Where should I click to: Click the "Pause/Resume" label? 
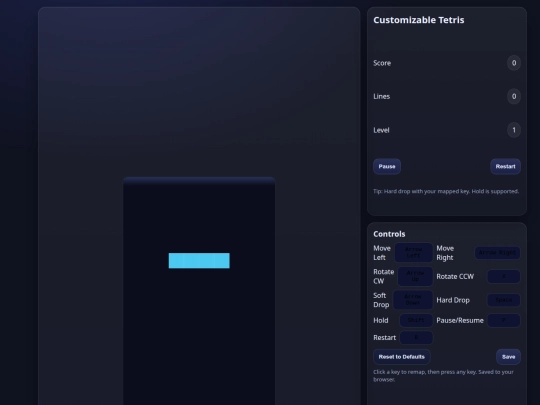pyautogui.click(x=460, y=320)
